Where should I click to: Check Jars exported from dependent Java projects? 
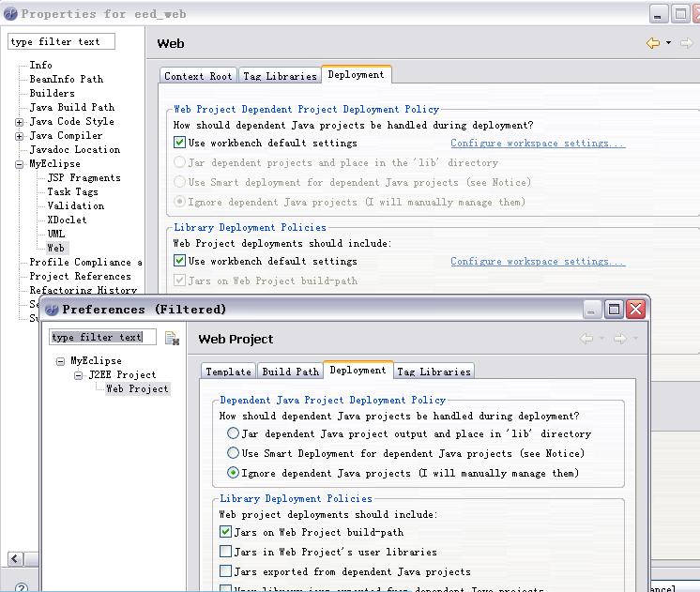[x=225, y=571]
